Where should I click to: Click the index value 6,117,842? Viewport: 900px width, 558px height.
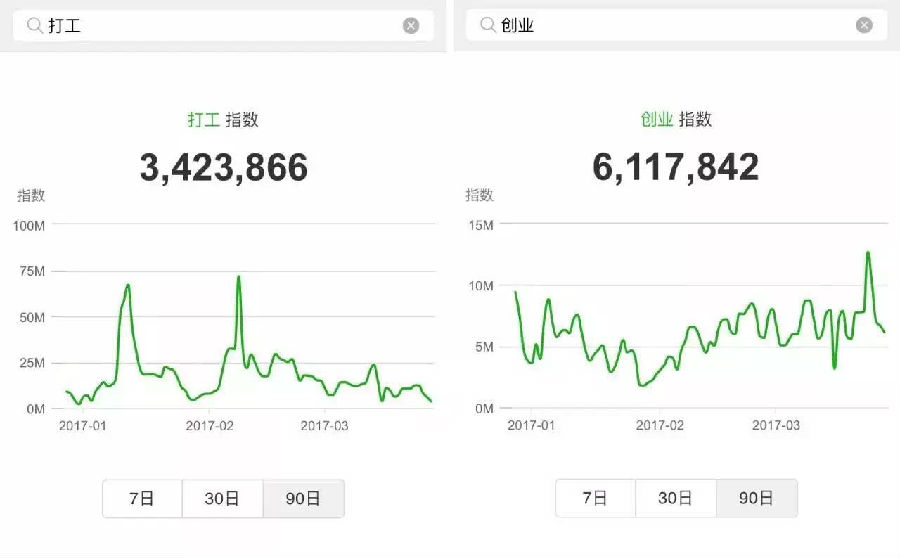(676, 167)
